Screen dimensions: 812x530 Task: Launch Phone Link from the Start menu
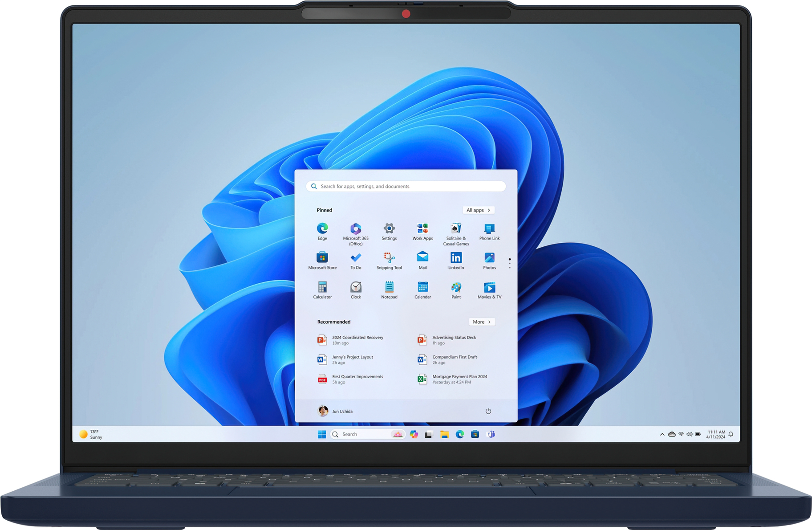489,231
